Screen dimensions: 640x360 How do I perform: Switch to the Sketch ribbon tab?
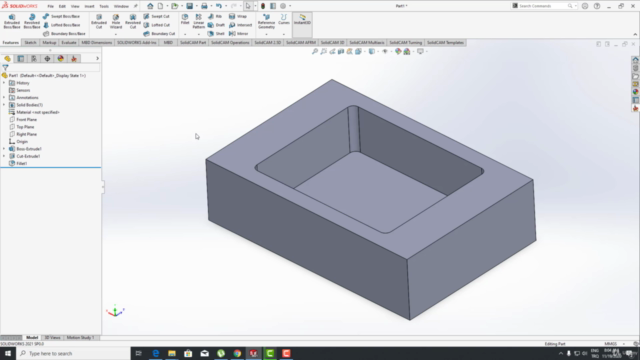[x=30, y=42]
